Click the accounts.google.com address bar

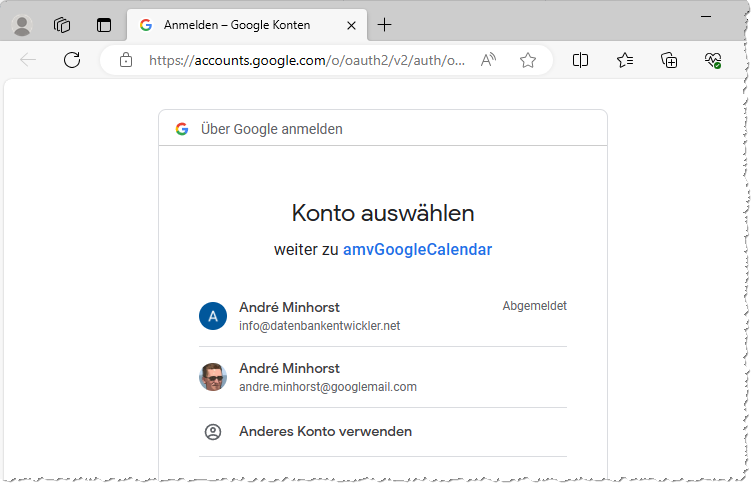coord(307,60)
